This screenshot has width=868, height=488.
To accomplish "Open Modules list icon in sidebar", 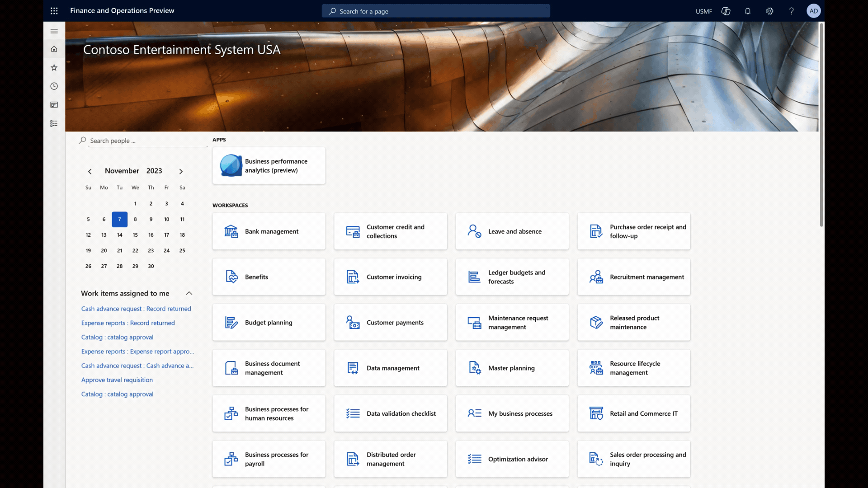I will tap(54, 123).
